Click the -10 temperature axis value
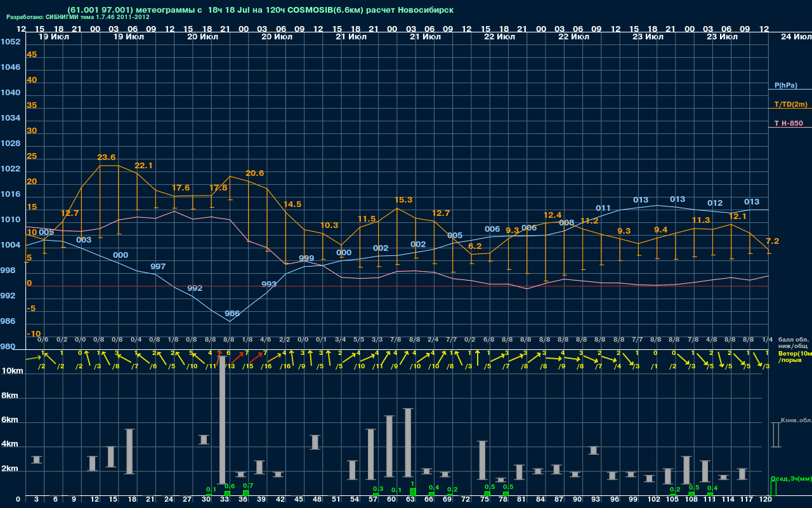Screen dimensions: 812x508 34,334
